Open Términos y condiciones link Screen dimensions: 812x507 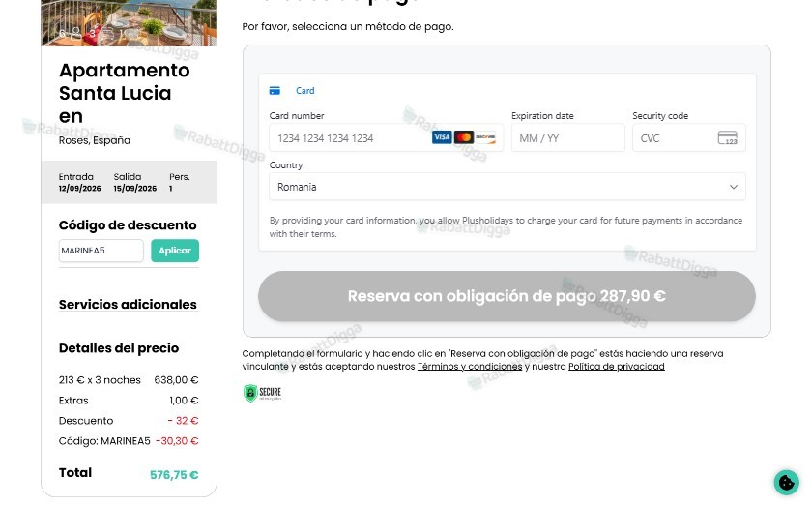click(x=470, y=367)
